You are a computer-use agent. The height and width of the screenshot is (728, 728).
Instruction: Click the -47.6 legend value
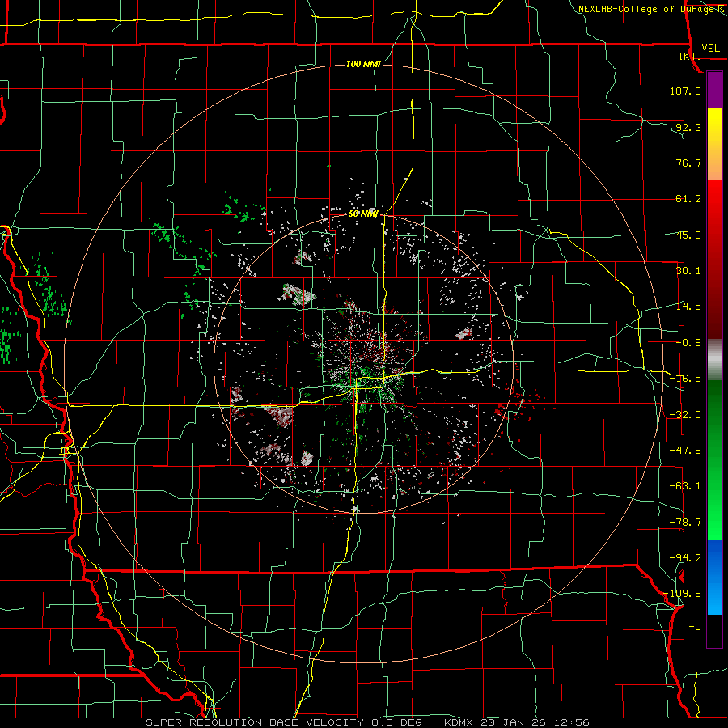click(x=685, y=451)
